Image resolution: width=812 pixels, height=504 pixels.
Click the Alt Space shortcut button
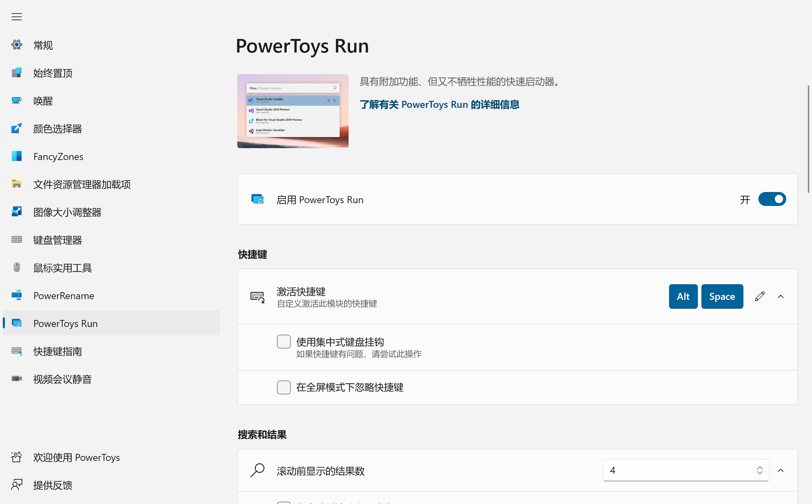click(706, 296)
